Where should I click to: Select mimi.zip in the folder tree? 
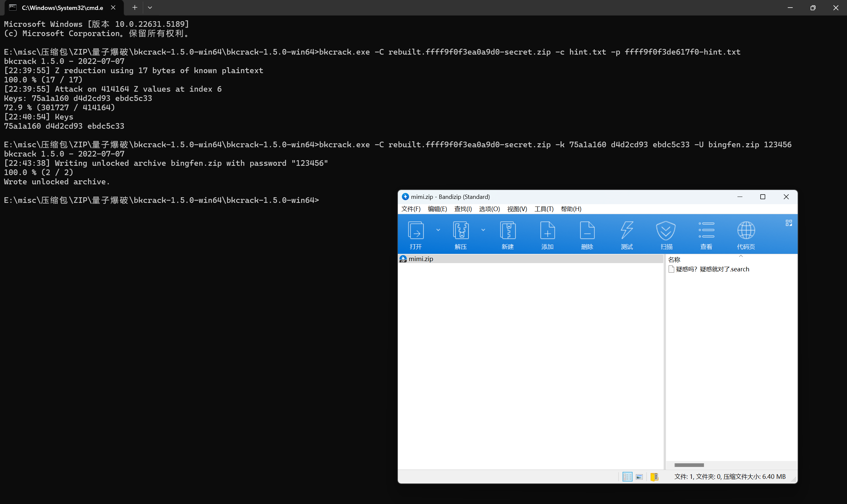531,259
